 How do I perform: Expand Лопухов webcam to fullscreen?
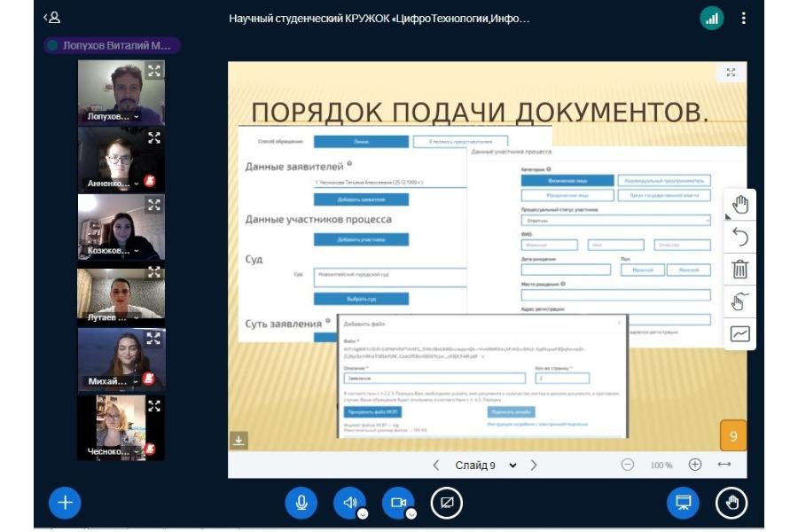point(154,70)
